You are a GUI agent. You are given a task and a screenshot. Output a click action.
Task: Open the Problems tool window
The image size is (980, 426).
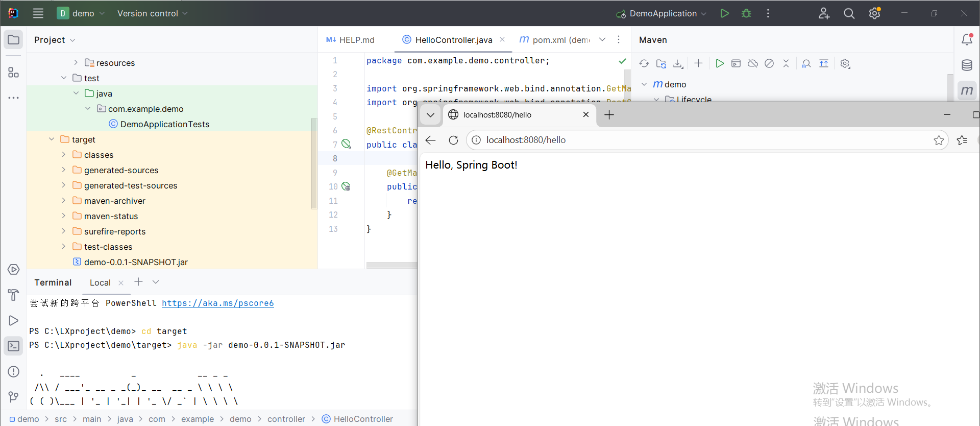tap(14, 372)
